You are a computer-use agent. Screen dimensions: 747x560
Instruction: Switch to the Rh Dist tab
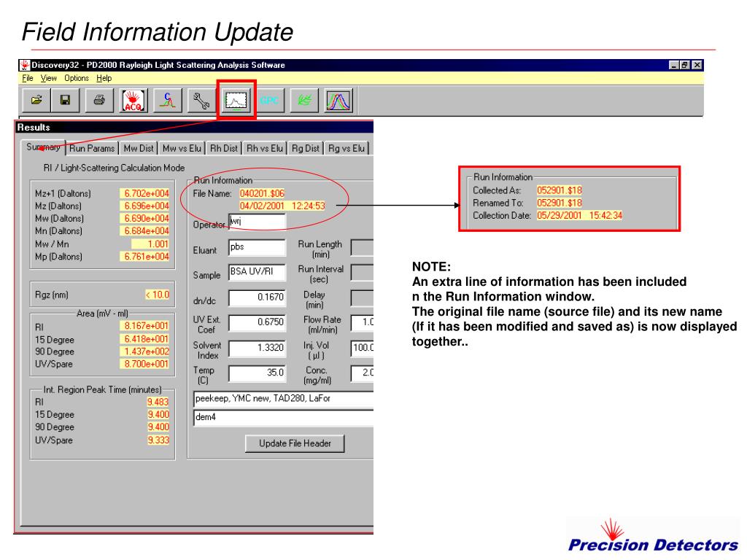[224, 149]
